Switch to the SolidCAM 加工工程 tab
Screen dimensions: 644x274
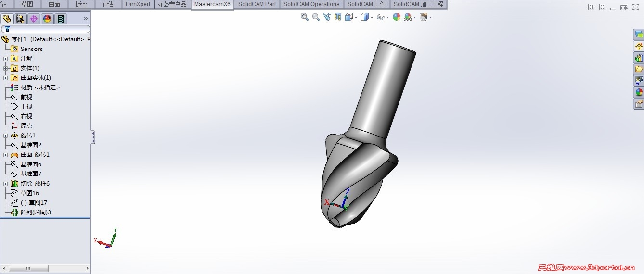(x=418, y=4)
